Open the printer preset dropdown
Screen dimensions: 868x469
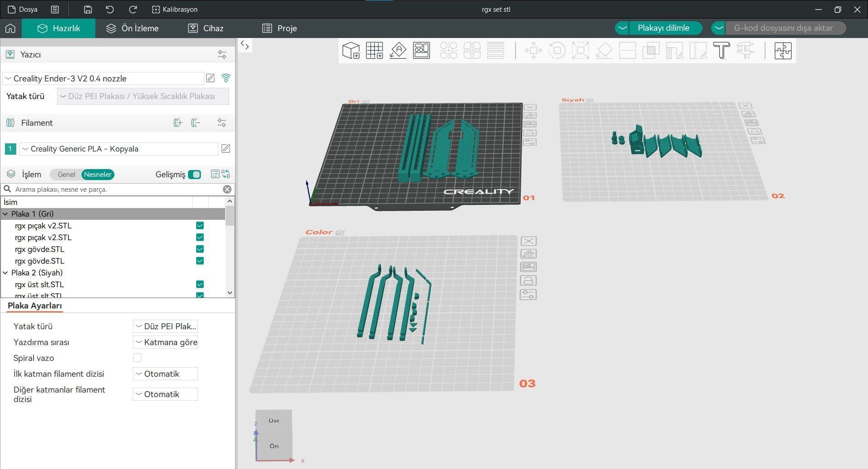[103, 78]
